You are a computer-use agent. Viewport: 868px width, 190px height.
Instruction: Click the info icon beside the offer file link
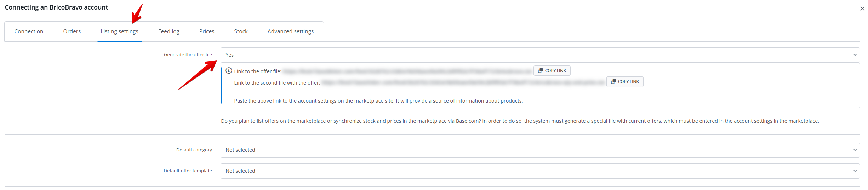[x=229, y=71]
